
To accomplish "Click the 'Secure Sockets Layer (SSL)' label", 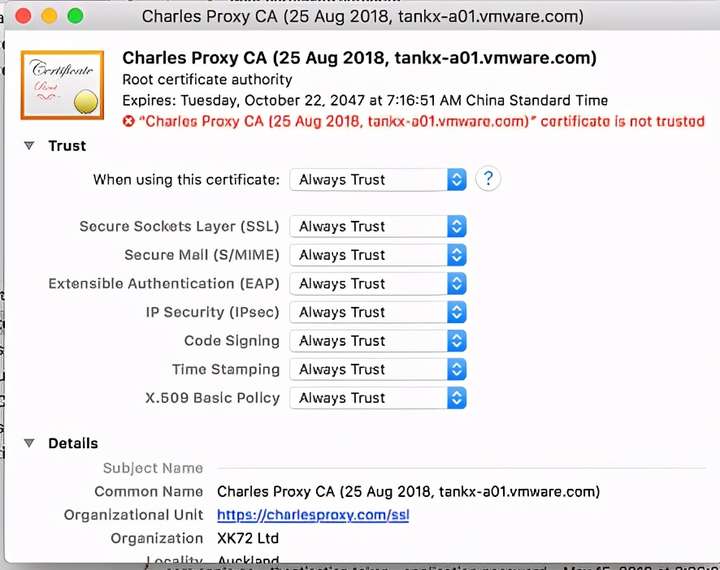I will click(180, 226).
